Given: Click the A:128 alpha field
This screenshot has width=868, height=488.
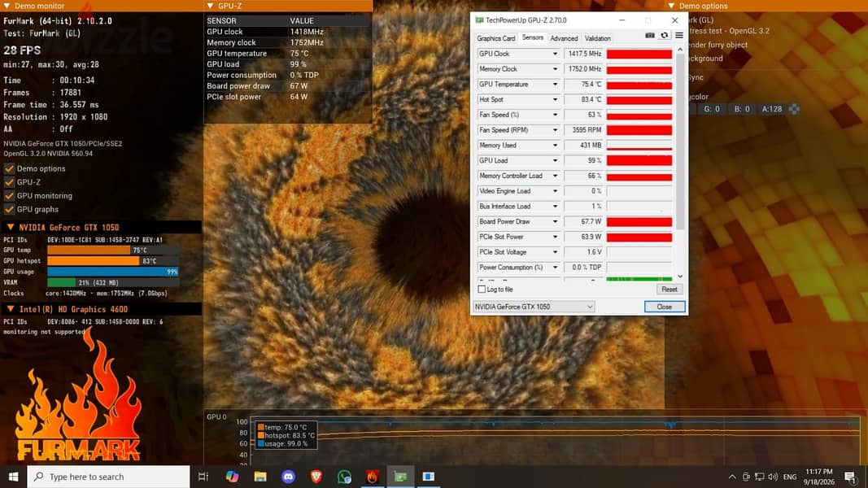Looking at the screenshot, I should (x=772, y=109).
